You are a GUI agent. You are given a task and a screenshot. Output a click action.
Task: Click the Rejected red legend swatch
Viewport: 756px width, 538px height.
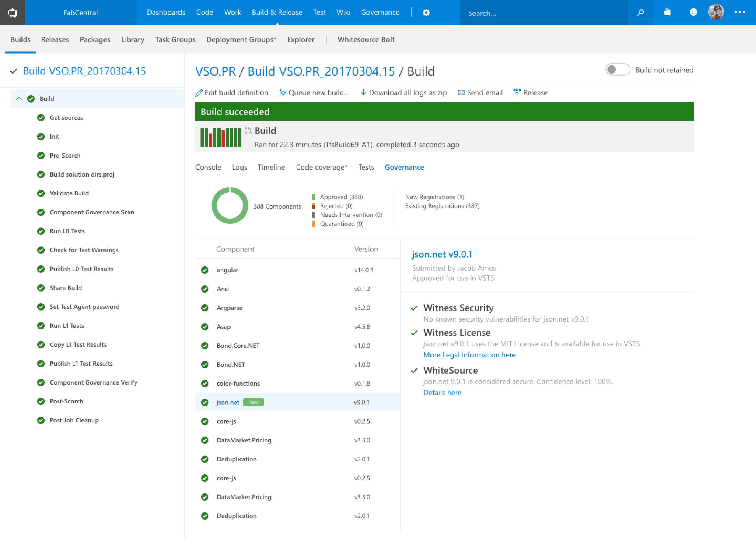pos(313,206)
